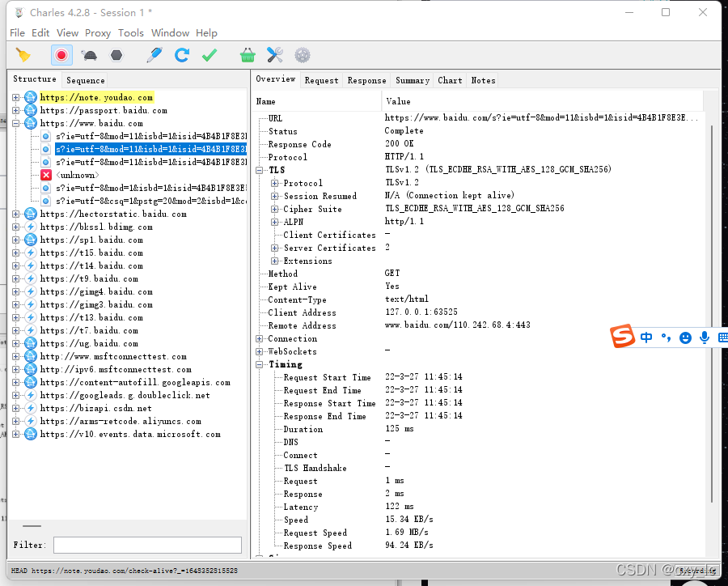Collapse the Timing section
This screenshot has height=586, width=728.
click(260, 365)
